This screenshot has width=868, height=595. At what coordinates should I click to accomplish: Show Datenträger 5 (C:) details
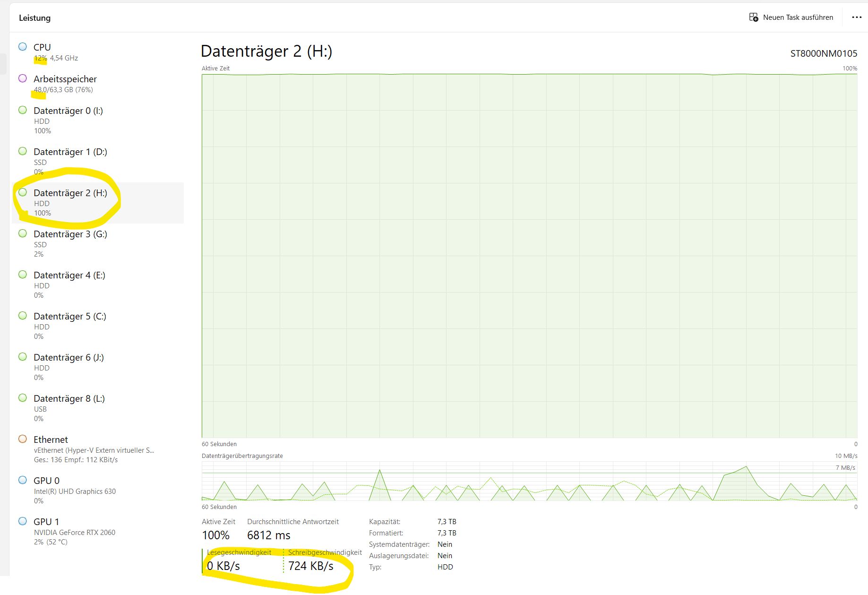coord(98,326)
